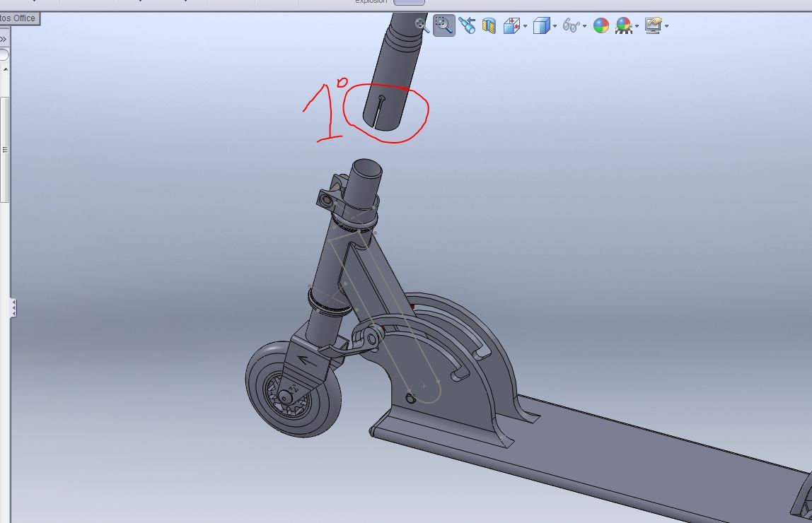Click the View Settings monitor icon

pyautogui.click(x=654, y=25)
